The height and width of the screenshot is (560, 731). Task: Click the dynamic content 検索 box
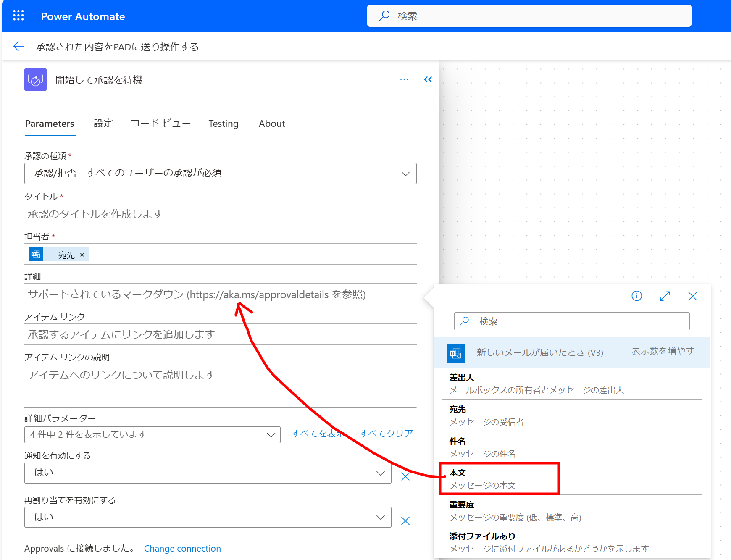(572, 321)
